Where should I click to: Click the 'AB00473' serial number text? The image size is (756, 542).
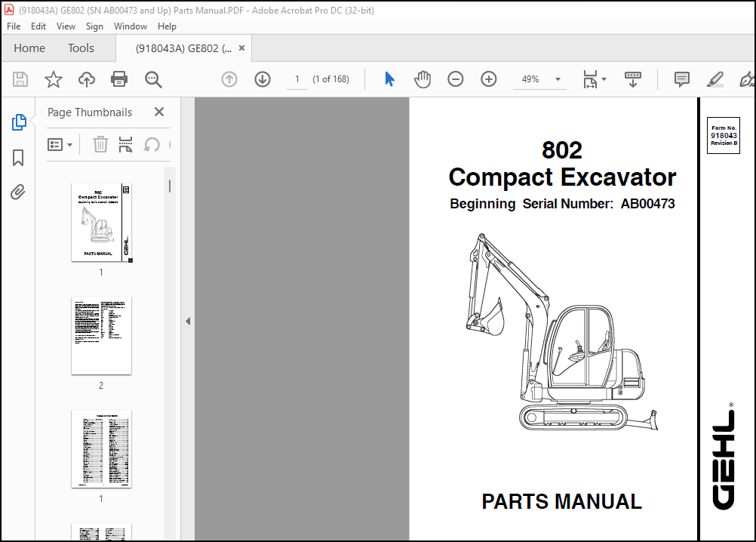647,204
